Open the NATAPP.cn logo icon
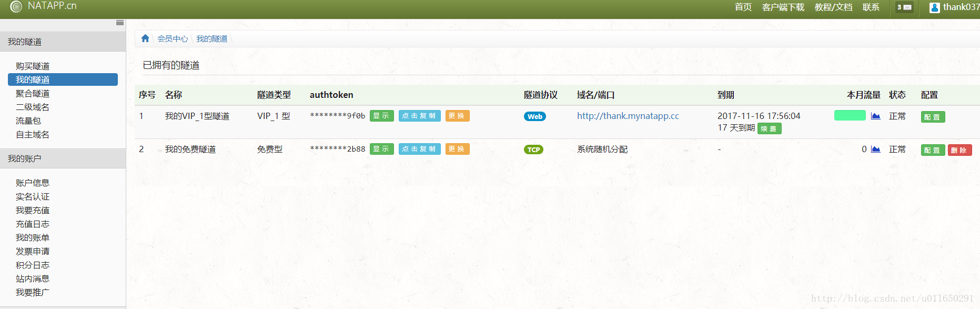Image resolution: width=980 pixels, height=309 pixels. [16, 6]
